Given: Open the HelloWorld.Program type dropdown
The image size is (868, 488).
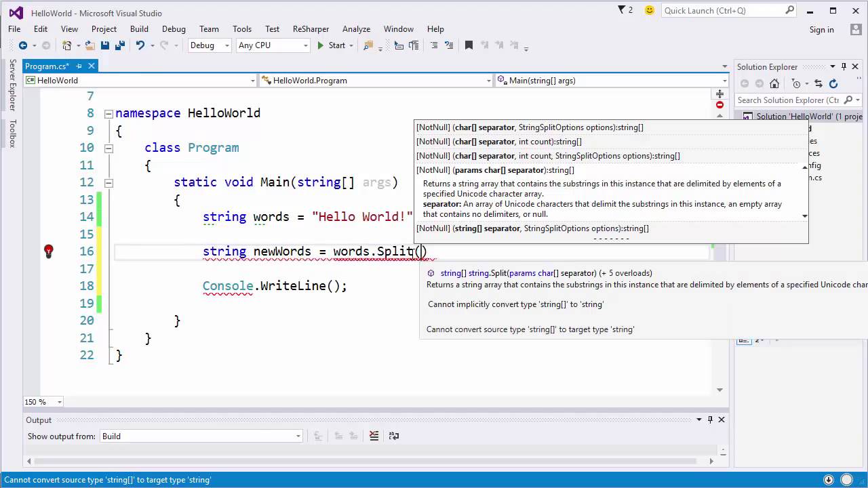Looking at the screenshot, I should [376, 80].
